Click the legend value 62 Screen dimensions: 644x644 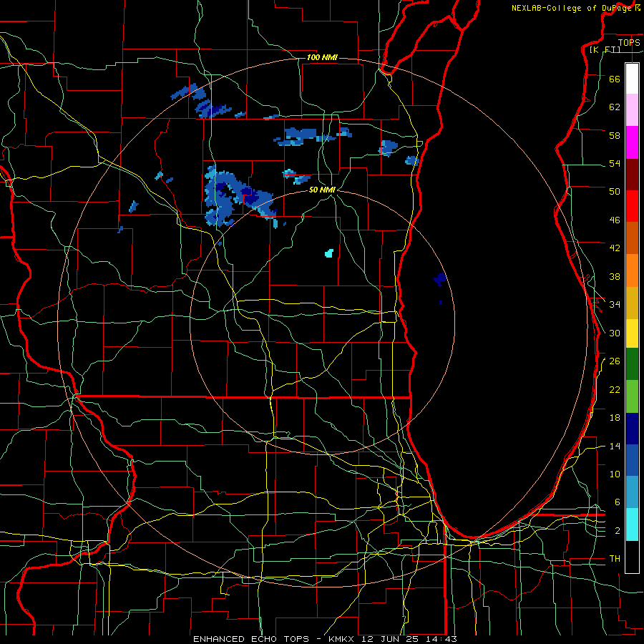pos(615,107)
